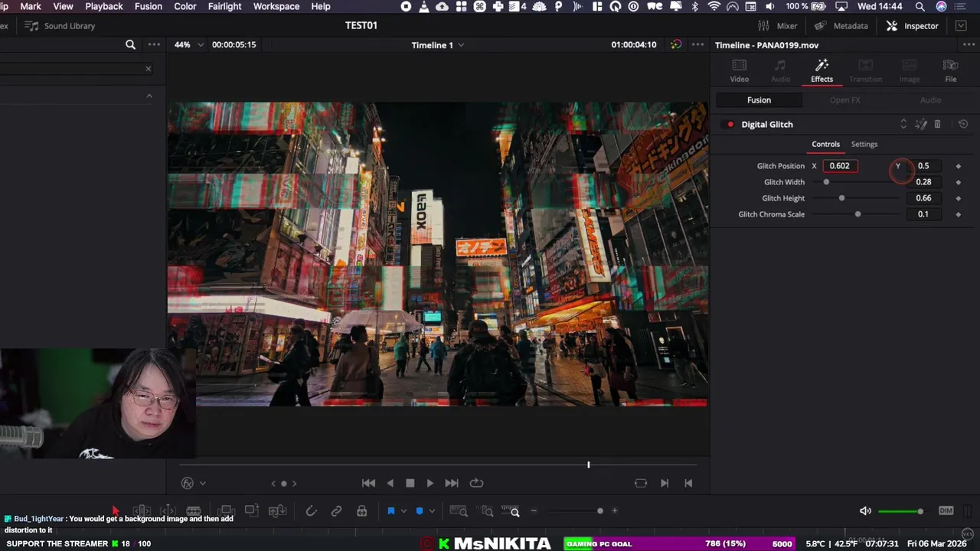Click the timeline zoom in plus button
The image size is (980, 551).
click(614, 511)
